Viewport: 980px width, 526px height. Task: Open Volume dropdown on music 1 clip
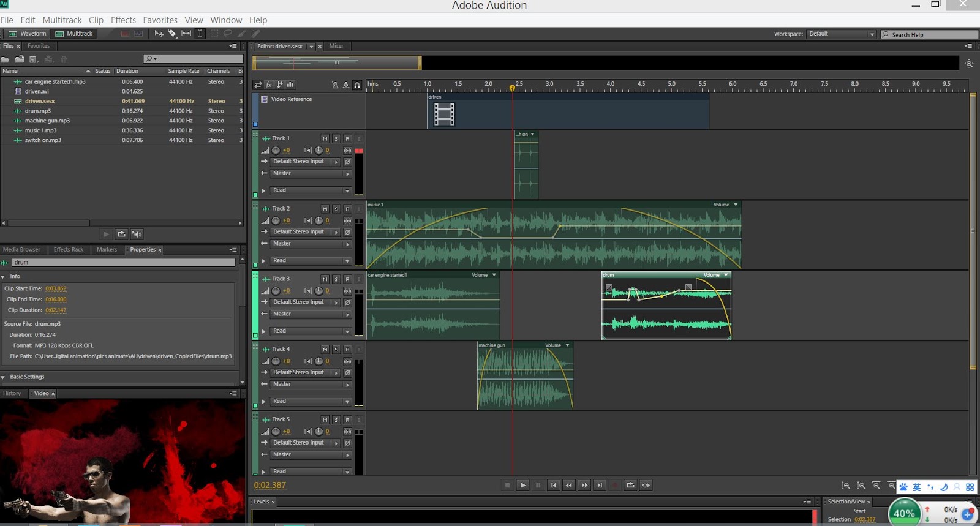[x=736, y=205]
